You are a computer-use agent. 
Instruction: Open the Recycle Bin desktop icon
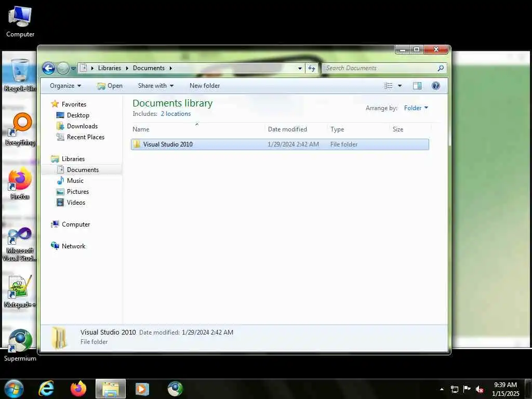20,75
